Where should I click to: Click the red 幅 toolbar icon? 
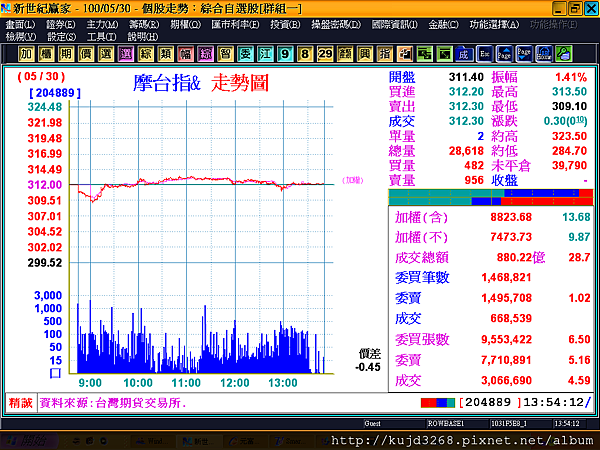pos(185,54)
